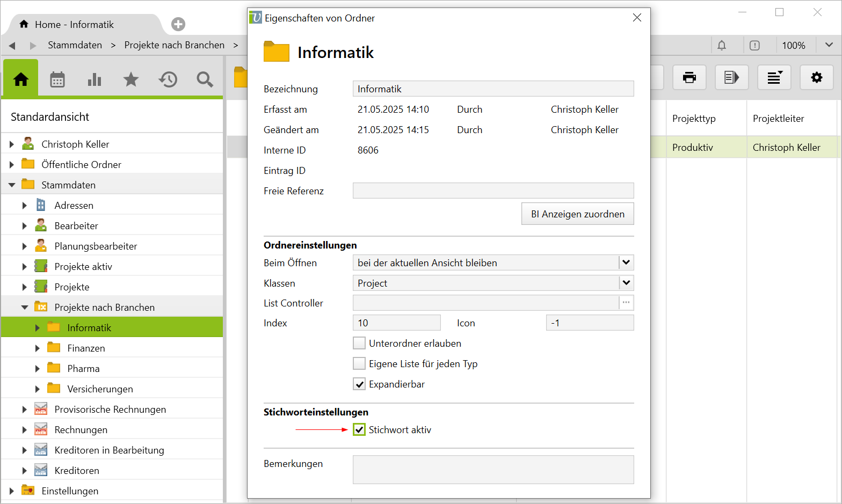Enable the Unterordner erlauben checkbox
This screenshot has height=504, width=842.
click(359, 343)
